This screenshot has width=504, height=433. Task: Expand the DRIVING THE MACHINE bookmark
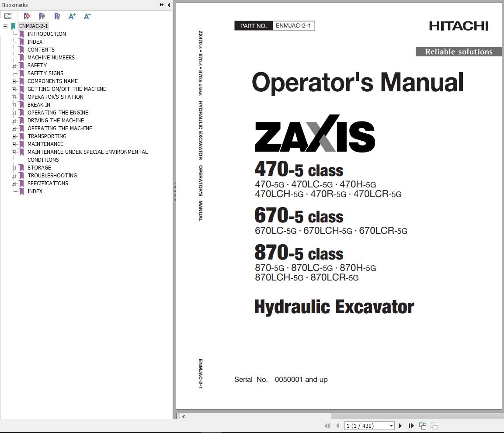point(14,121)
